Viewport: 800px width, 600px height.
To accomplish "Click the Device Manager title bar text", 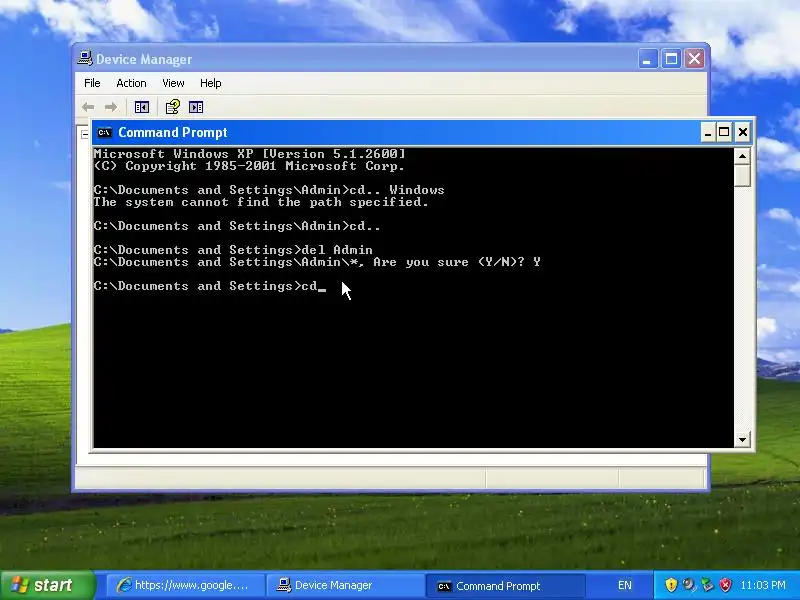I will [x=144, y=60].
